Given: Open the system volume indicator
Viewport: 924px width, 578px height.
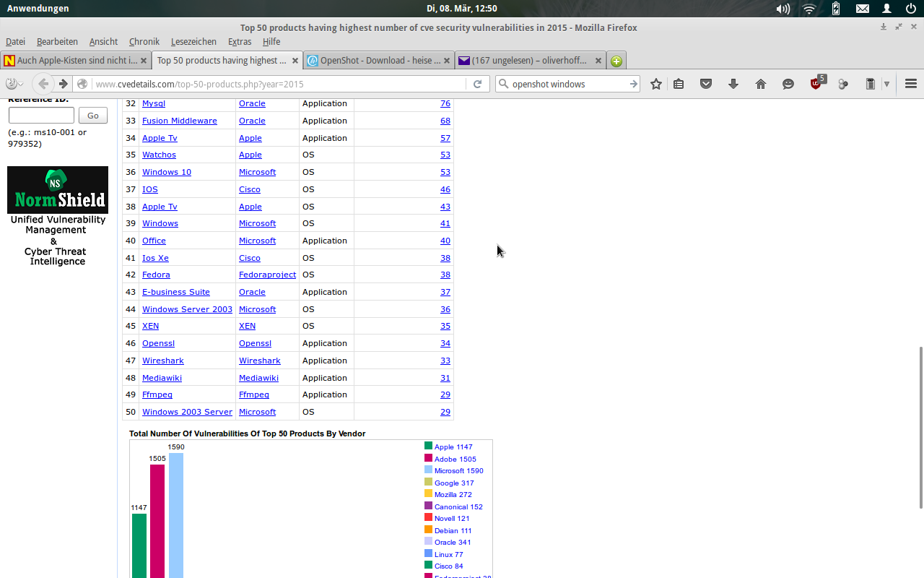Looking at the screenshot, I should coord(783,9).
